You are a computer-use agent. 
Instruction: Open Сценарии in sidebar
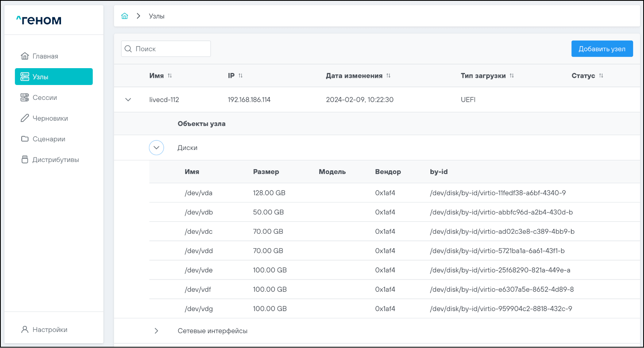tap(49, 139)
